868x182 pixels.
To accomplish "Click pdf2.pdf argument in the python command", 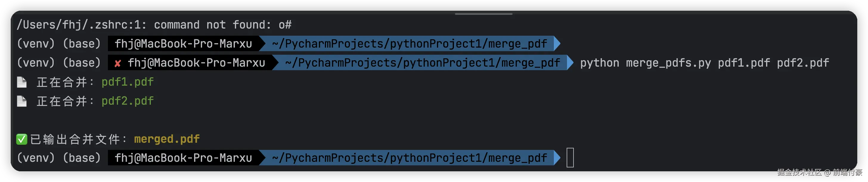I will pyautogui.click(x=803, y=63).
